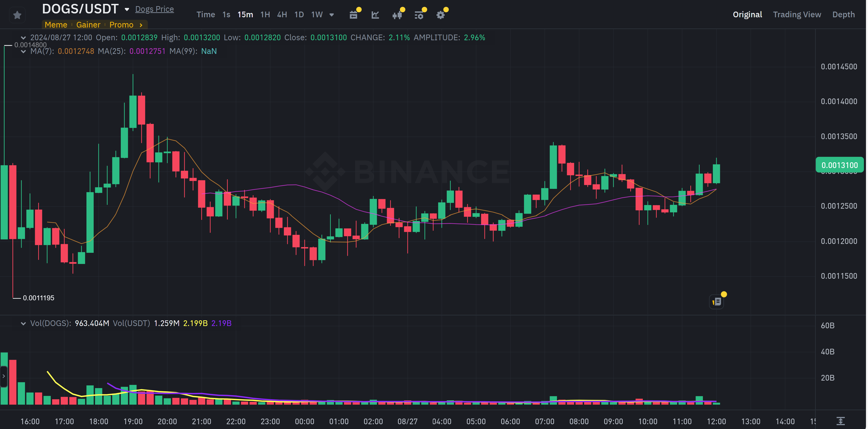Image resolution: width=868 pixels, height=429 pixels.
Task: Expand the left side panel arrow
Action: [3, 376]
